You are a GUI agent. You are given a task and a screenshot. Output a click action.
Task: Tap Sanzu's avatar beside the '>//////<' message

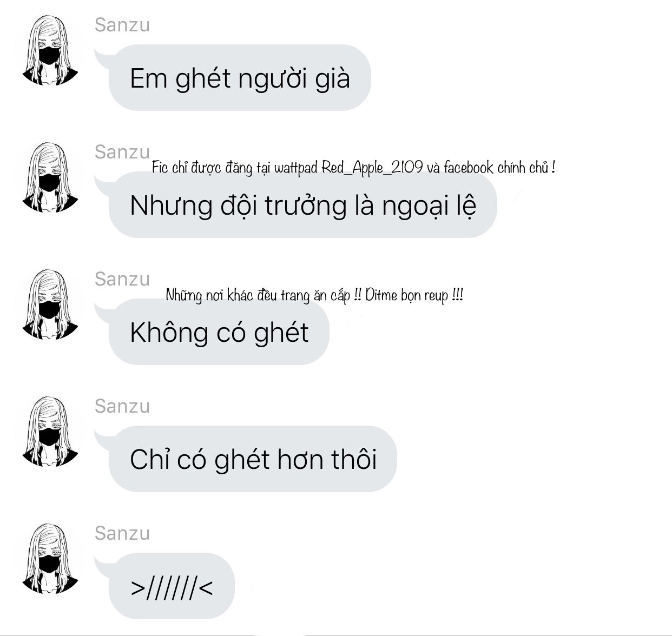point(50,559)
